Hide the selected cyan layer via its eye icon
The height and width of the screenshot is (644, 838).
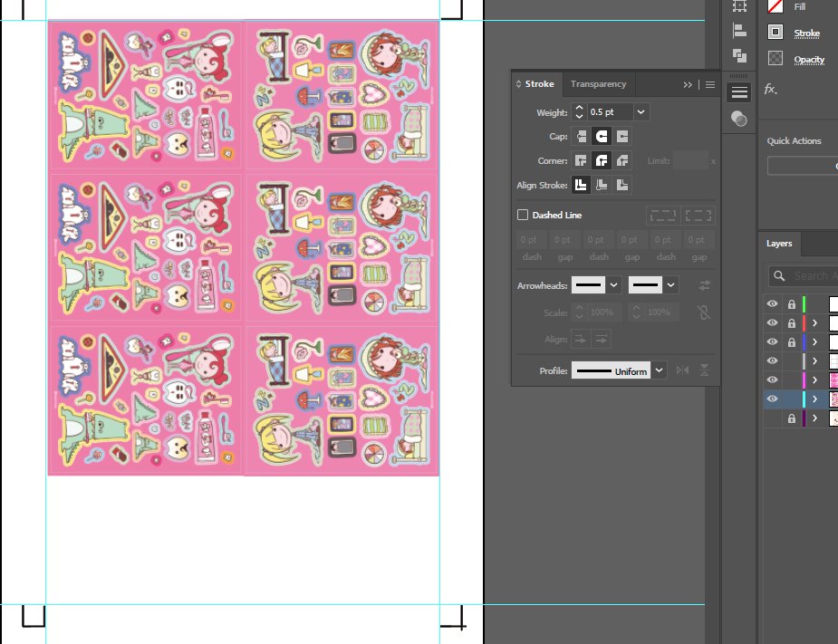(x=772, y=399)
